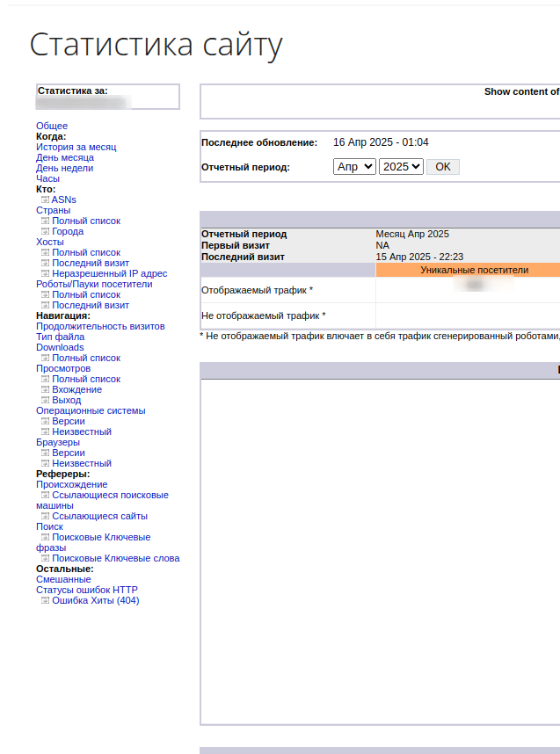The image size is (560, 754).
Task: Click the Статистика за: label
Action: [x=73, y=91]
